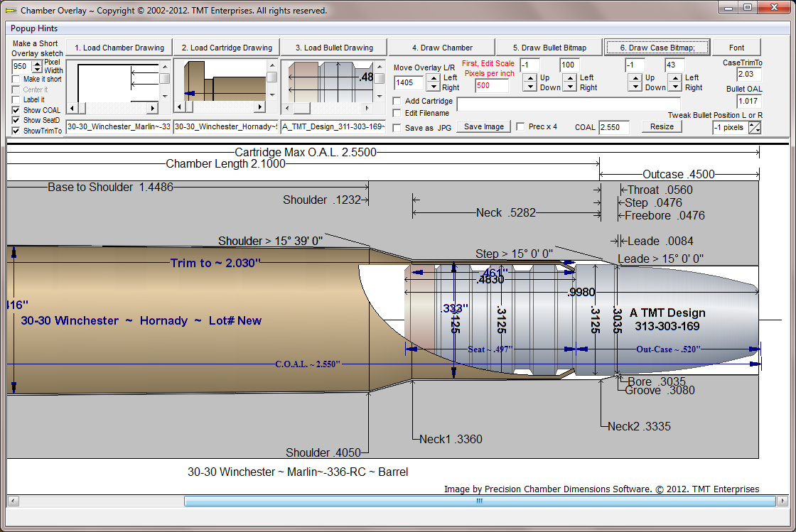Click the Bullet OAL field showing 1.017
This screenshot has height=532, width=796.
pos(748,101)
